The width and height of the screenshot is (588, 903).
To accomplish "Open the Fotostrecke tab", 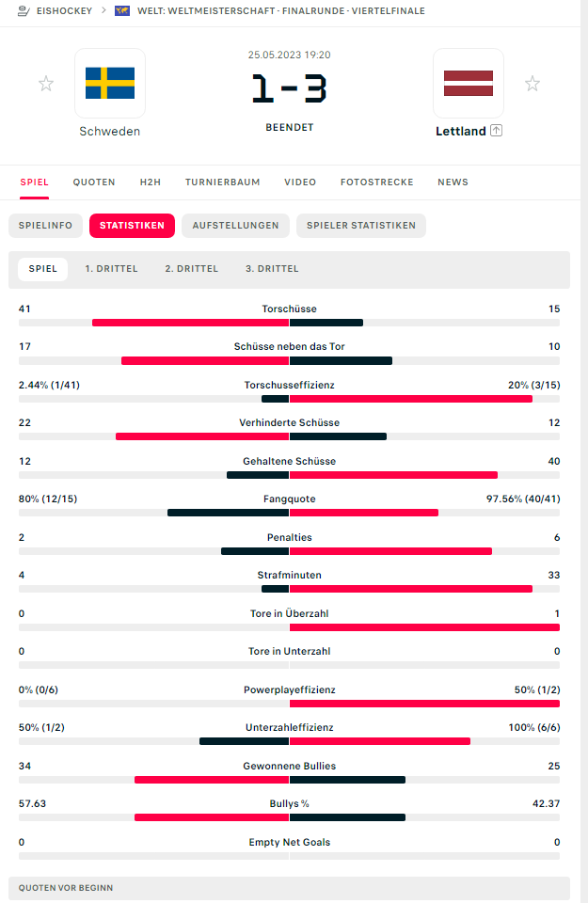I will coord(376,182).
